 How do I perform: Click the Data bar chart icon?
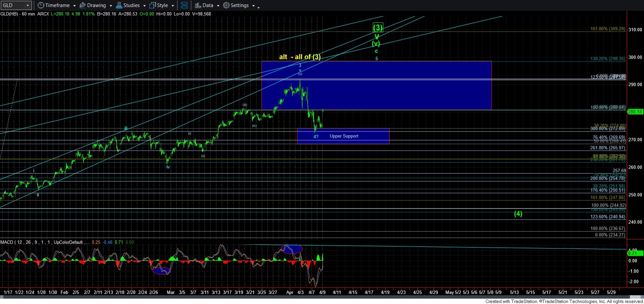198,5
